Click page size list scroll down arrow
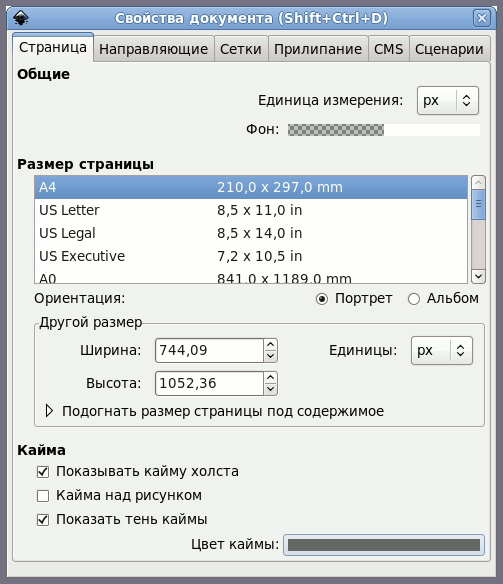This screenshot has width=503, height=584. [x=478, y=276]
